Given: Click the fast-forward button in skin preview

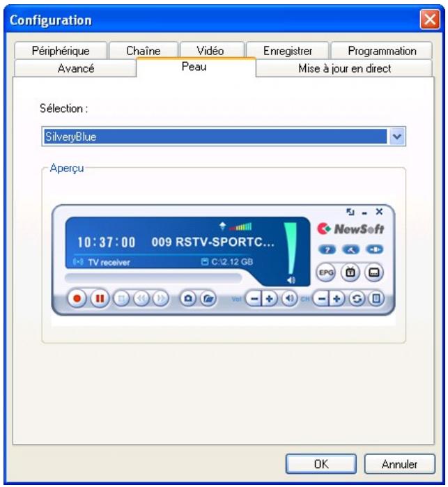Looking at the screenshot, I should [161, 298].
